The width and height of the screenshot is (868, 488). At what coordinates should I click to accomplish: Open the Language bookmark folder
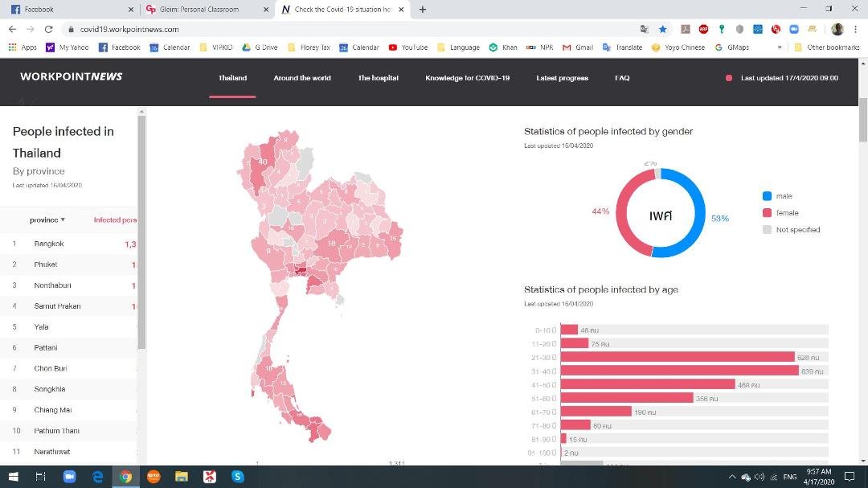[x=458, y=47]
